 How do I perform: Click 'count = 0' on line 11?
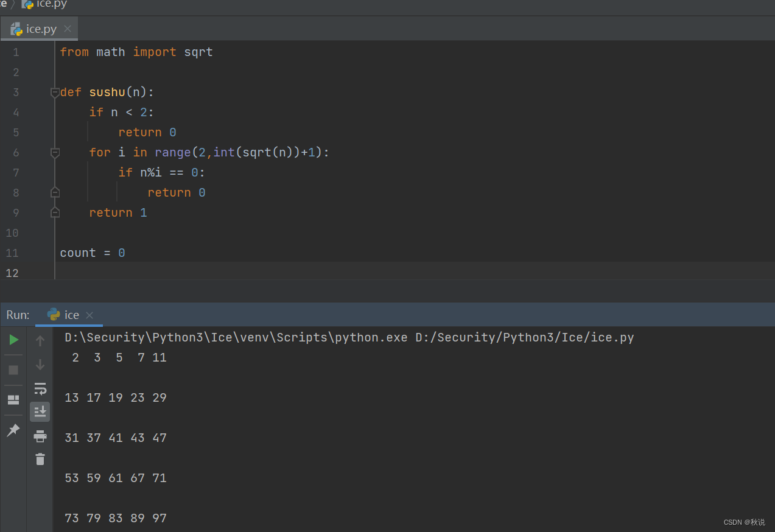pyautogui.click(x=93, y=253)
